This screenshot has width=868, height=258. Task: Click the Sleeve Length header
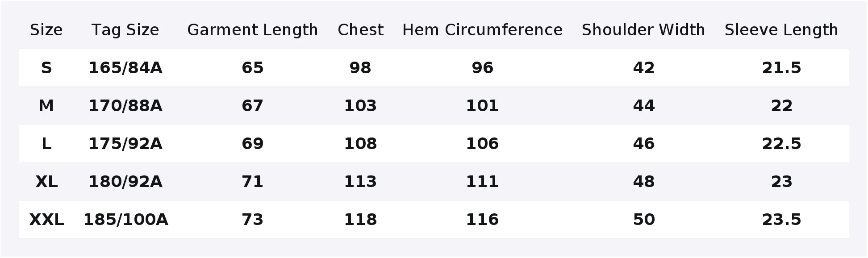pos(781,30)
